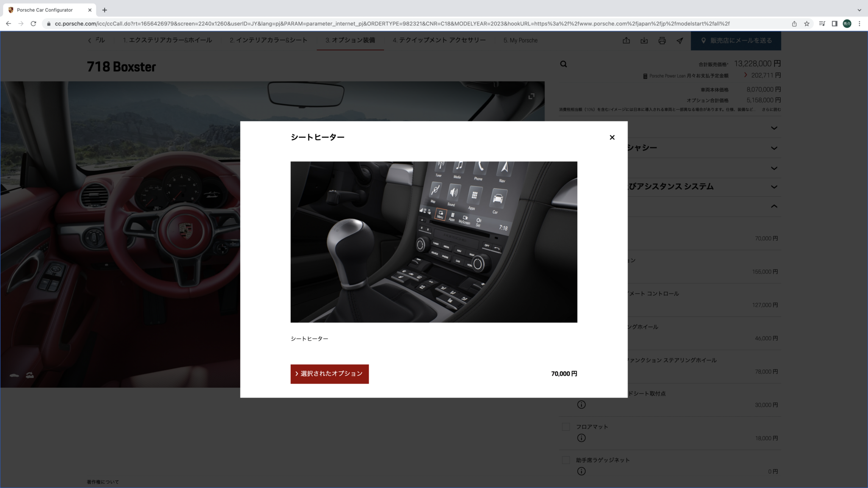868x488 pixels.
Task: Expand the シャシー section chevron
Action: [774, 148]
